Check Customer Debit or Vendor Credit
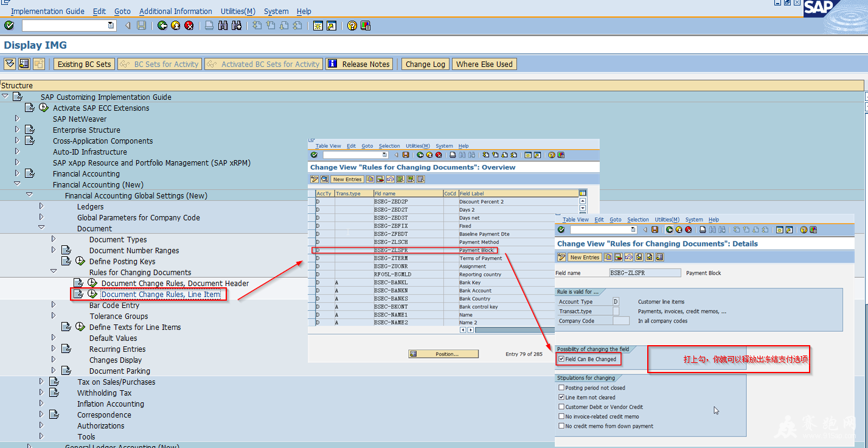The image size is (868, 448). (561, 407)
